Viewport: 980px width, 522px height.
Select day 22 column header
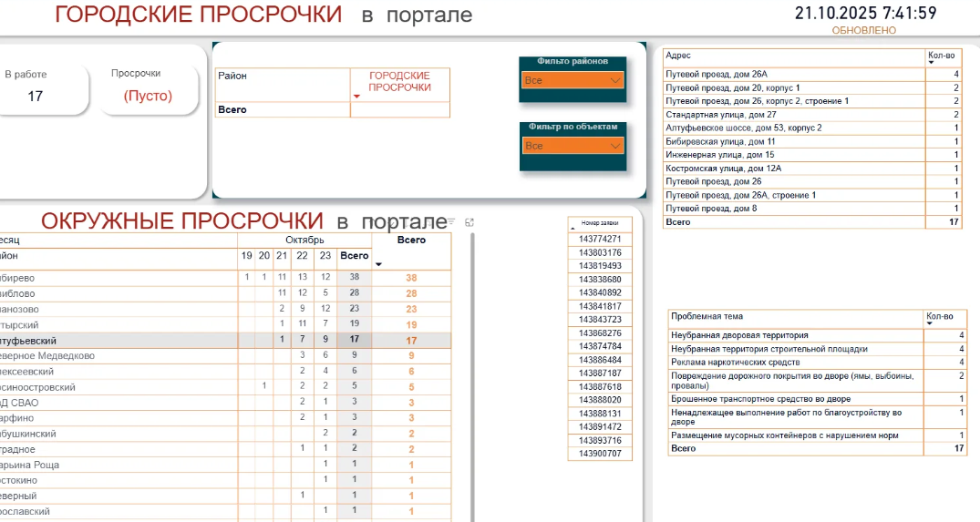click(x=303, y=255)
